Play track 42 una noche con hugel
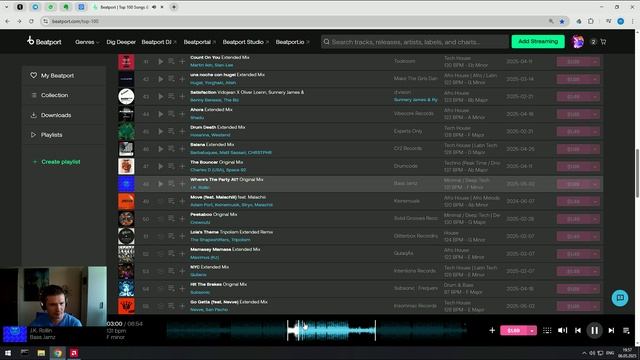This screenshot has width=640, height=360. point(160,79)
